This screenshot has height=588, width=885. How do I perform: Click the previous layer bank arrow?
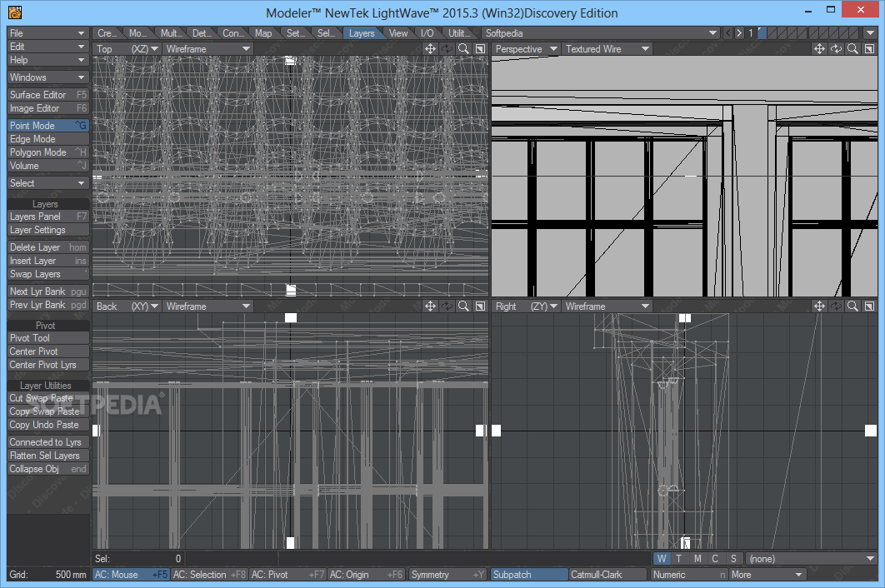tap(728, 33)
